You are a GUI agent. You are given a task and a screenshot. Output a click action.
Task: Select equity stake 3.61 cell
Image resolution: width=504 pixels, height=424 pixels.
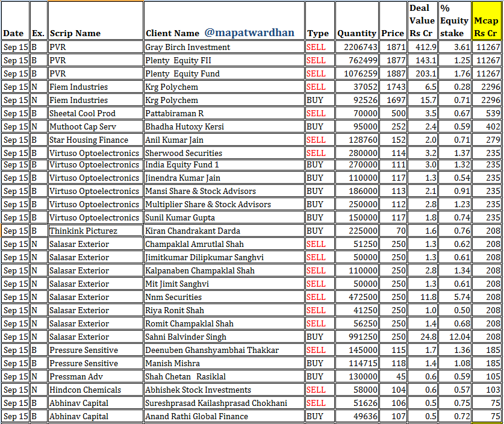point(455,47)
